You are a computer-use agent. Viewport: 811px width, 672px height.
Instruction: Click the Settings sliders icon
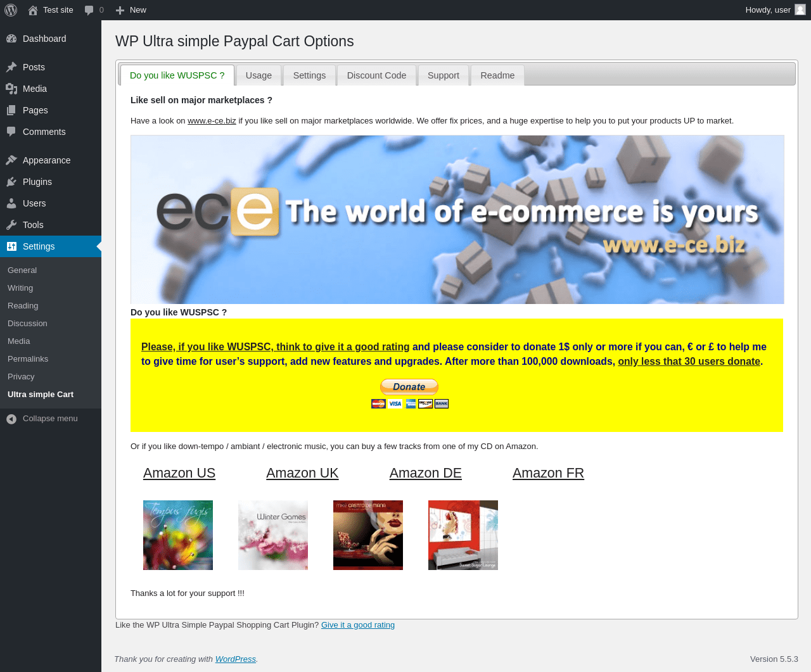point(11,246)
